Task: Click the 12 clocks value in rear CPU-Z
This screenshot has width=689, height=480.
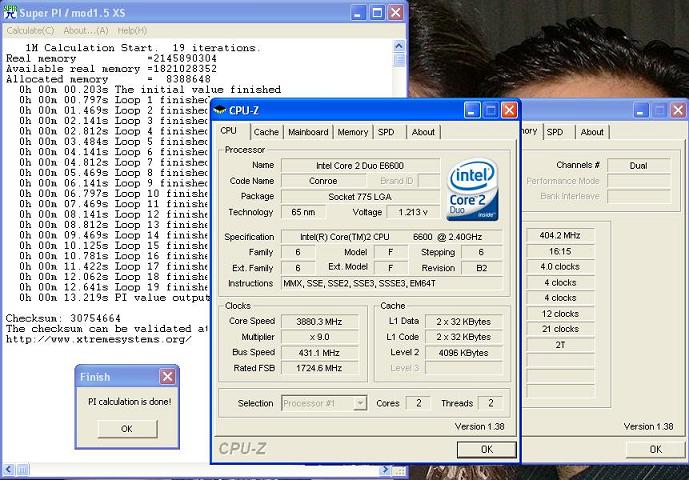Action: click(x=560, y=313)
